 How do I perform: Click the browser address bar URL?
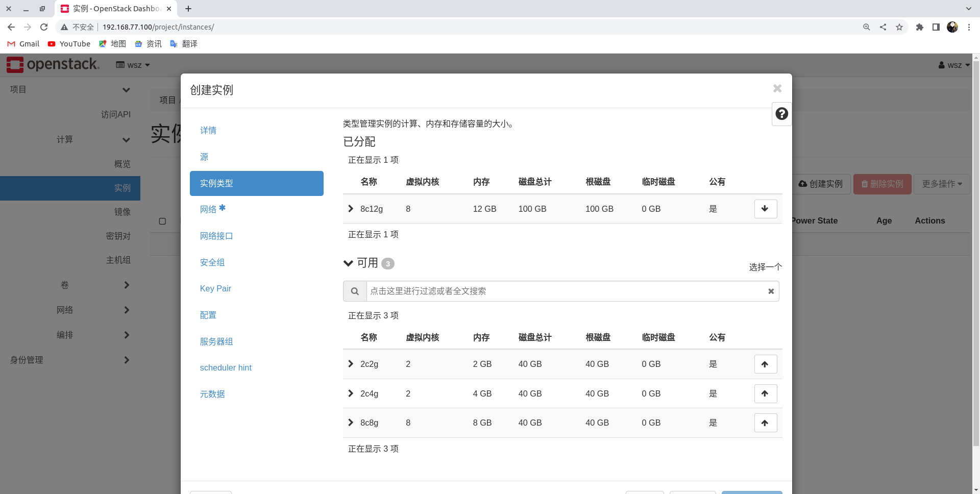[x=158, y=27]
